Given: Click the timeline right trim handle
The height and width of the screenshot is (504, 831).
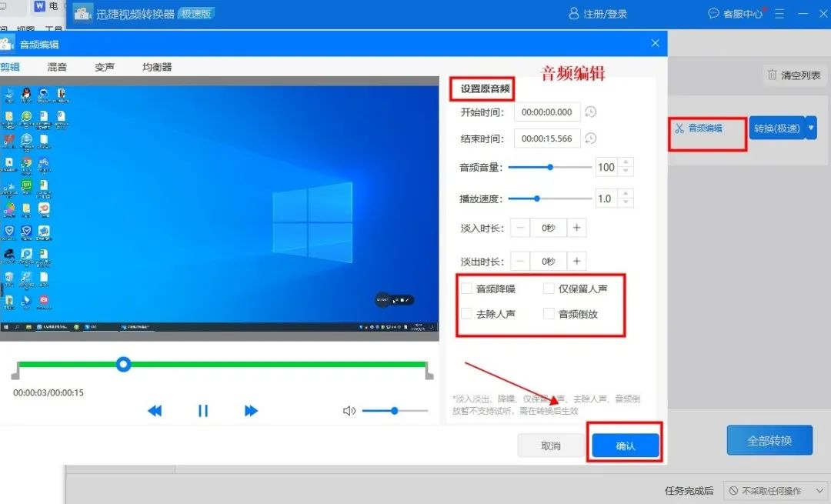Looking at the screenshot, I should [429, 372].
